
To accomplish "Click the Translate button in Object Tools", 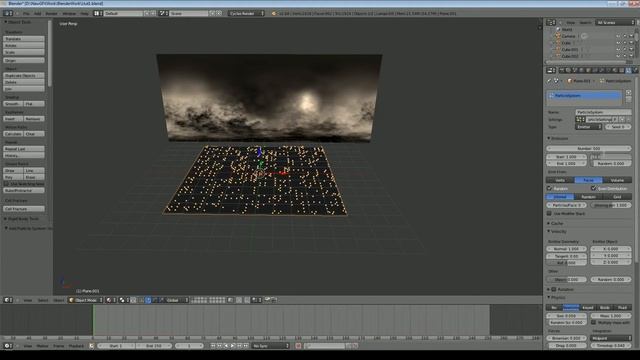I will pos(24,39).
